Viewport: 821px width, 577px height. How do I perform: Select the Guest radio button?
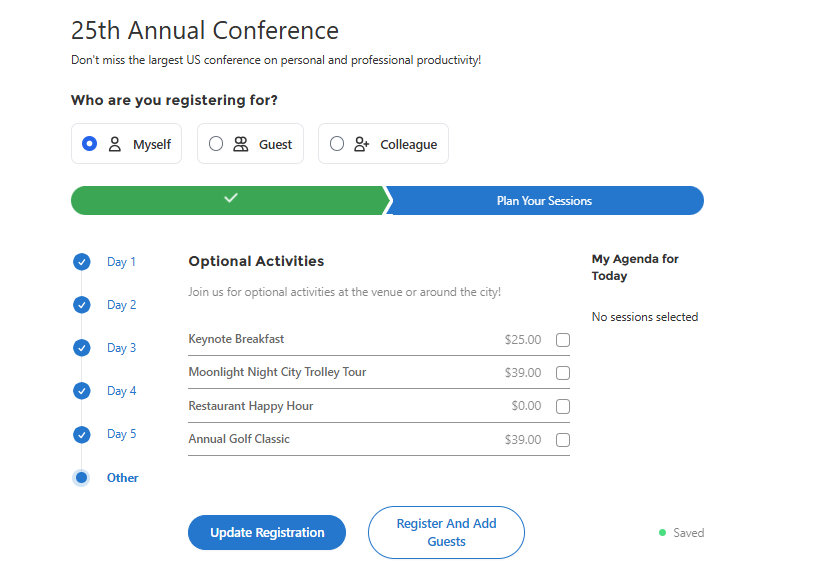(x=216, y=143)
